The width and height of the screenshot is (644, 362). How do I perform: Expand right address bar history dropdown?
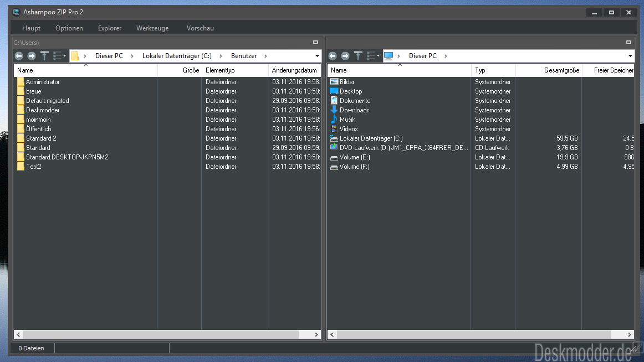click(630, 56)
